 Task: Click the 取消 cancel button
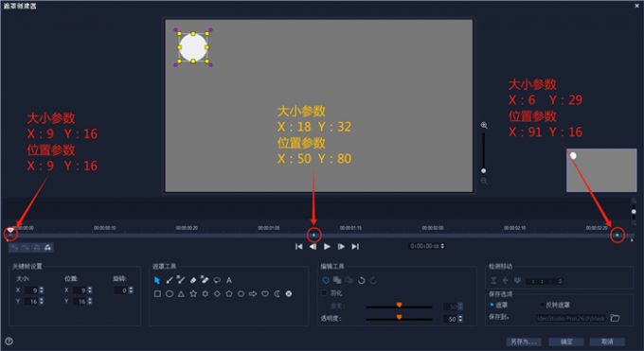point(607,342)
